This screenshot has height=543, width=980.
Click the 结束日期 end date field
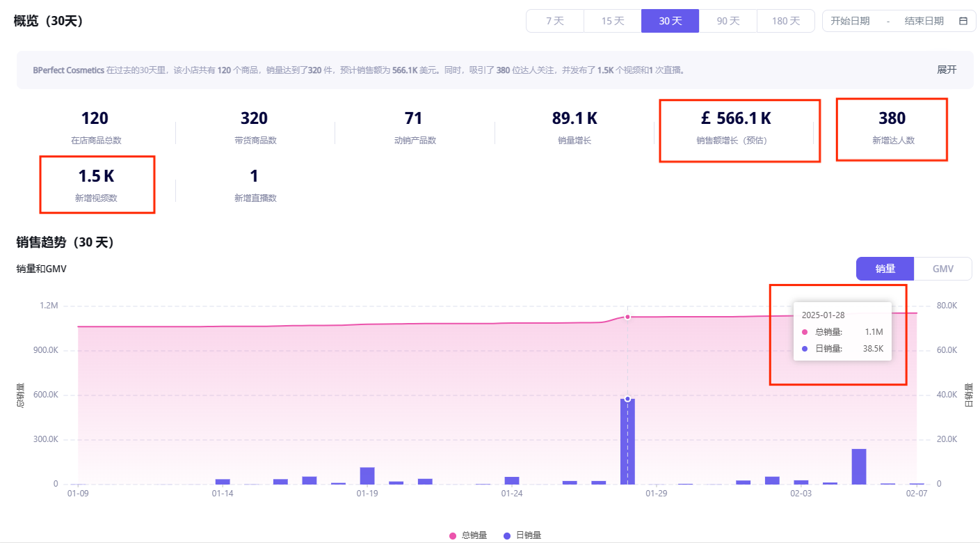(924, 21)
